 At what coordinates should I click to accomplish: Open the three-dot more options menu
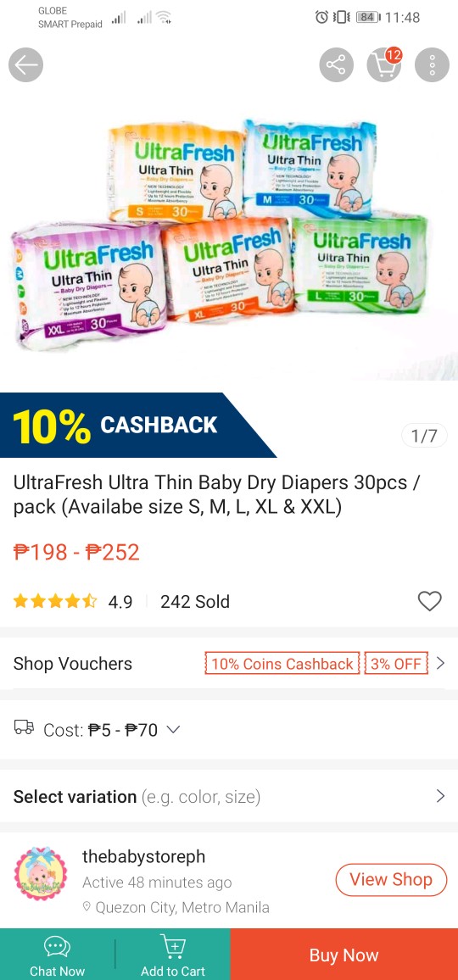tap(432, 65)
